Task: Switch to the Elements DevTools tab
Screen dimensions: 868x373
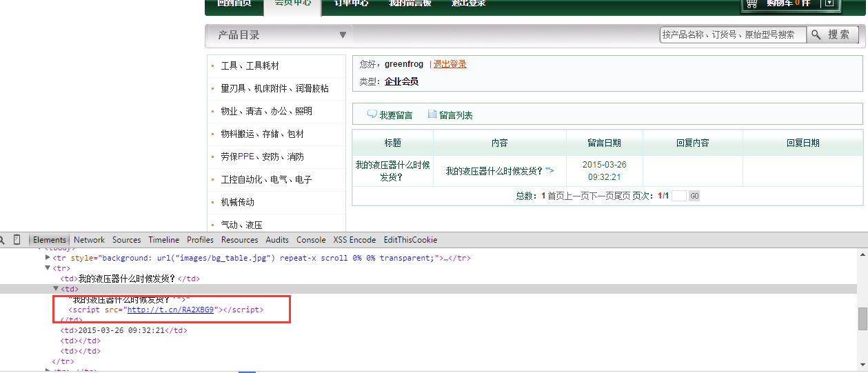Action: click(50, 240)
